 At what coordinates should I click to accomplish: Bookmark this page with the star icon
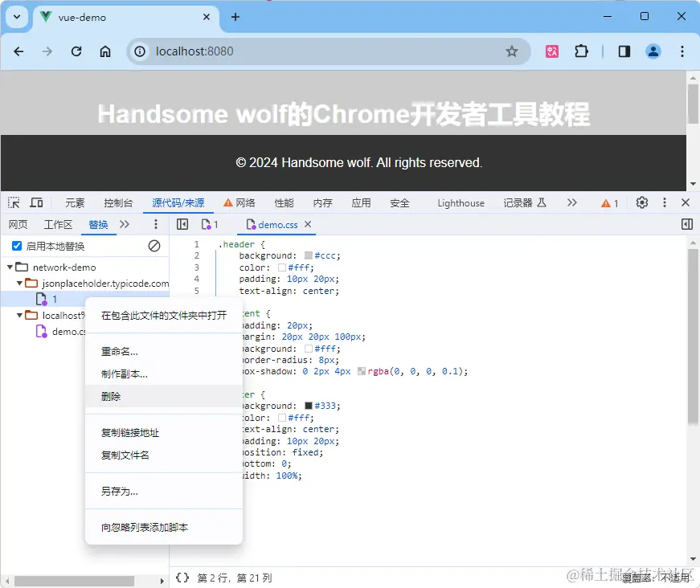(512, 51)
